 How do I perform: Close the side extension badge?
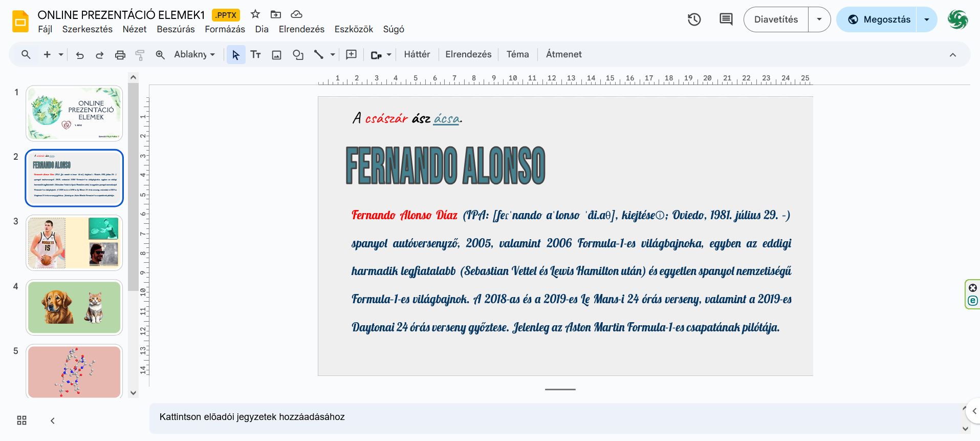(973, 288)
